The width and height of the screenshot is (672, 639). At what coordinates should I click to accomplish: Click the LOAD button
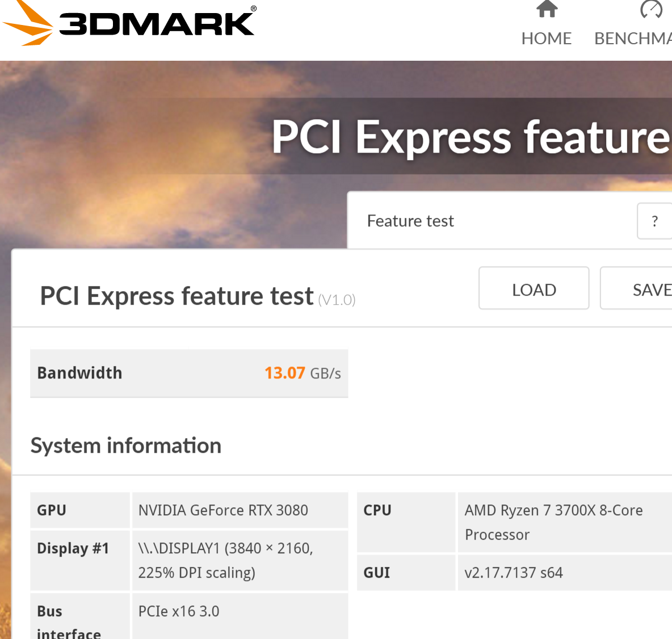coord(534,288)
